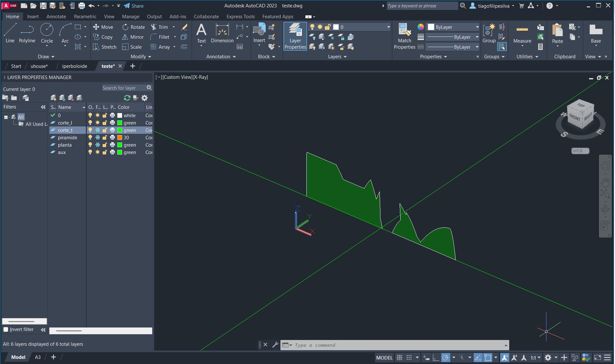Click the Fillet tool
Image resolution: width=615 pixels, height=364 pixels.
pos(160,37)
